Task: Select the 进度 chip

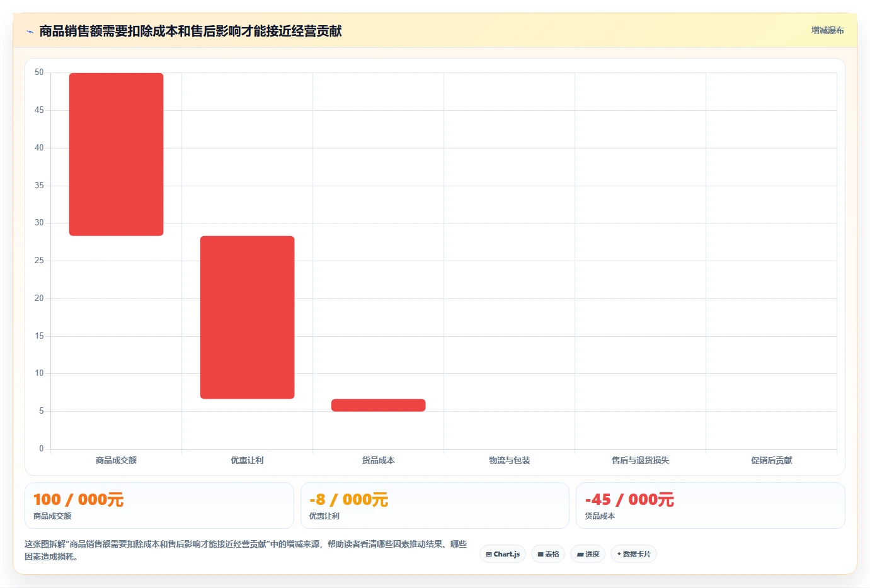Action: click(x=588, y=554)
